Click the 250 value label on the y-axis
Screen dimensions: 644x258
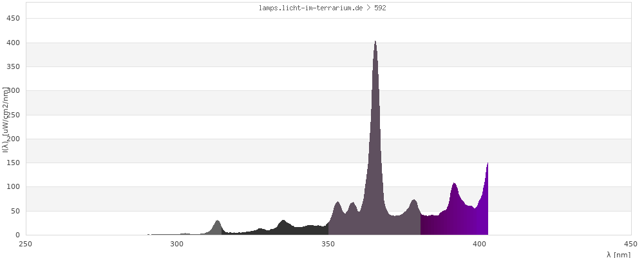click(13, 115)
